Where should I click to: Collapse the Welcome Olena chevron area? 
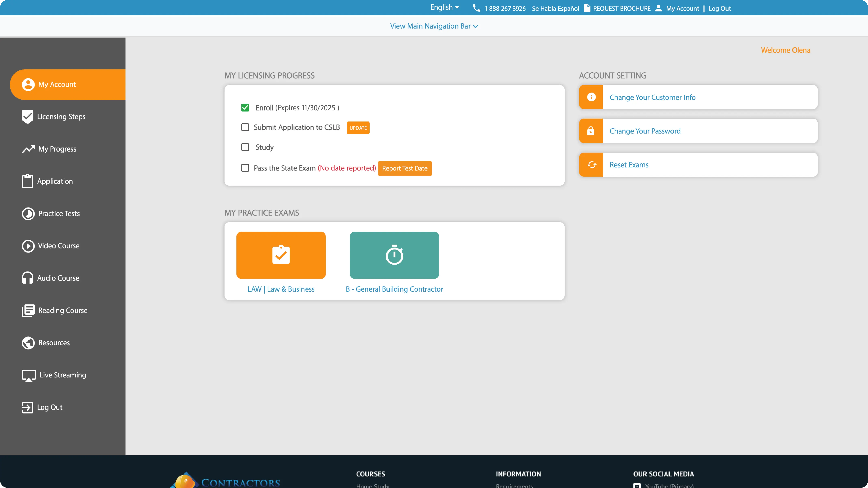tap(786, 50)
